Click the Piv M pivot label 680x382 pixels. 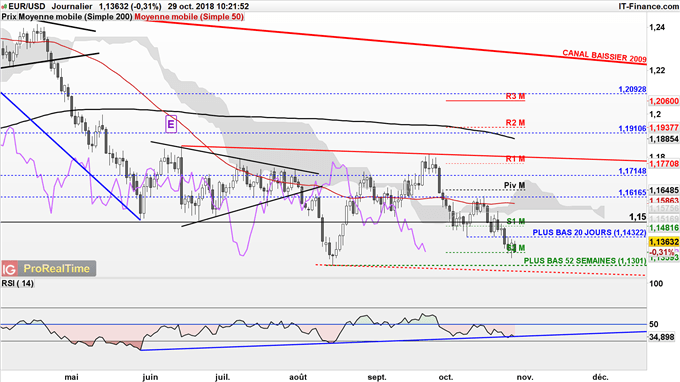tap(514, 185)
